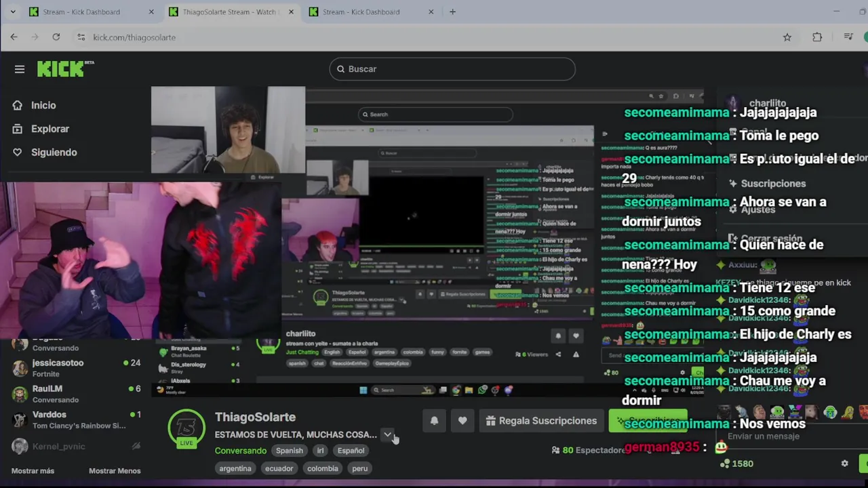The image size is (868, 488).
Task: Focus the Buscar search field
Action: [452, 69]
